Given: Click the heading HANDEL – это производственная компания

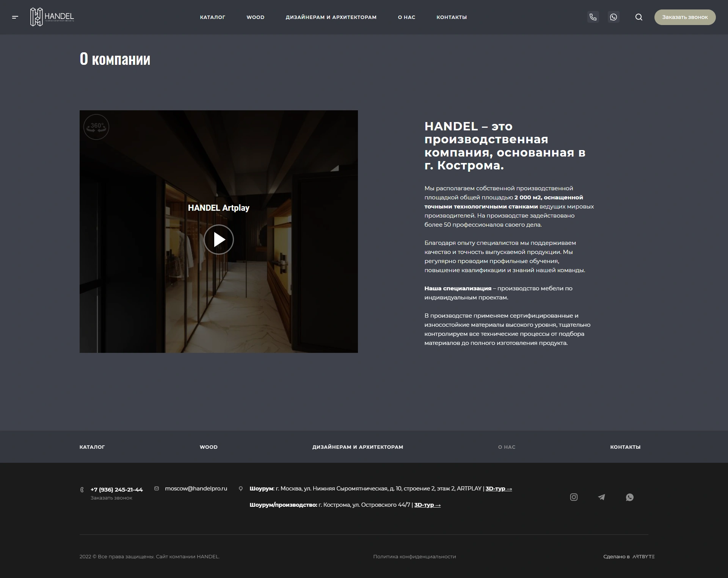Looking at the screenshot, I should coord(505,146).
